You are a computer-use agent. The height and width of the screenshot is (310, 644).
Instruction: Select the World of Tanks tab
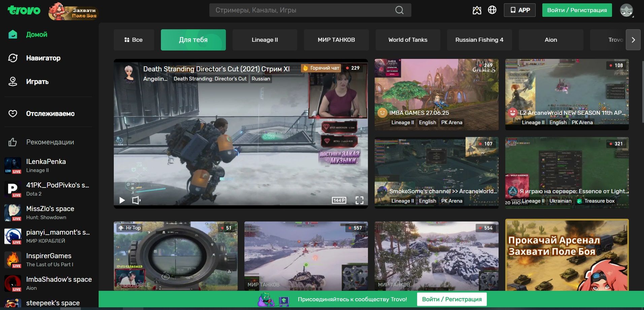point(408,40)
